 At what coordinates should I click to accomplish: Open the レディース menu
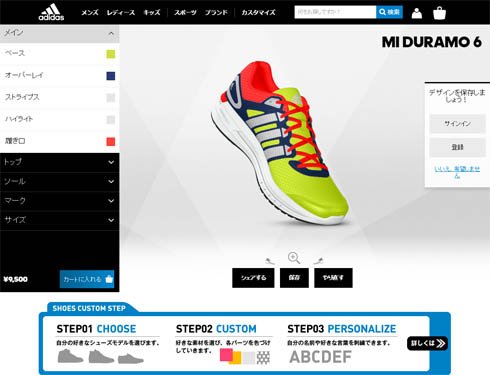[x=121, y=13]
